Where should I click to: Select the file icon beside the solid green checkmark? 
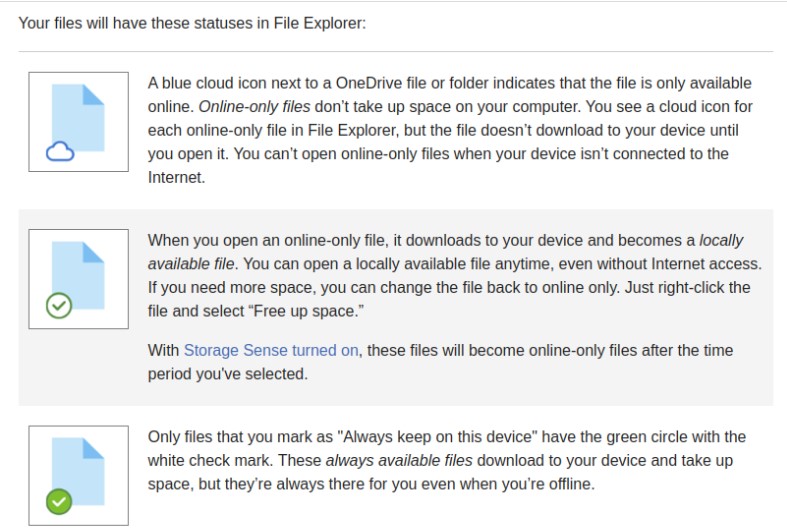(78, 471)
